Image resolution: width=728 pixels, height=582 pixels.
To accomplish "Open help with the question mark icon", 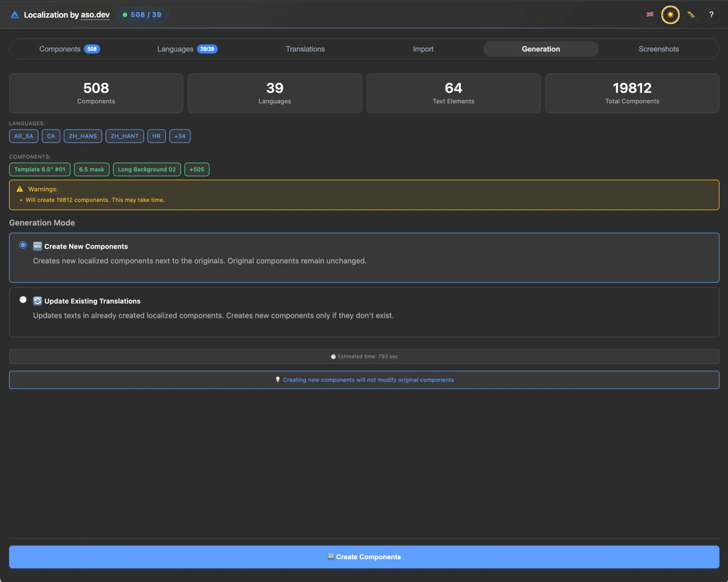I will pyautogui.click(x=711, y=15).
